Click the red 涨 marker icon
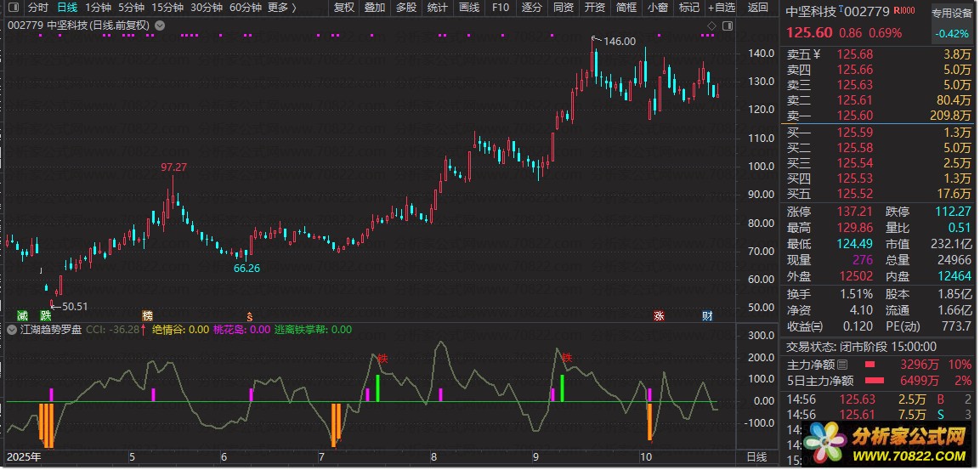This screenshot has width=980, height=470. [659, 315]
